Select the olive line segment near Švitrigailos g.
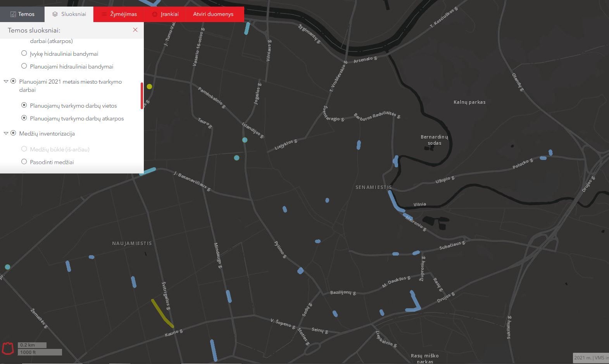This screenshot has height=364, width=609. [162, 313]
